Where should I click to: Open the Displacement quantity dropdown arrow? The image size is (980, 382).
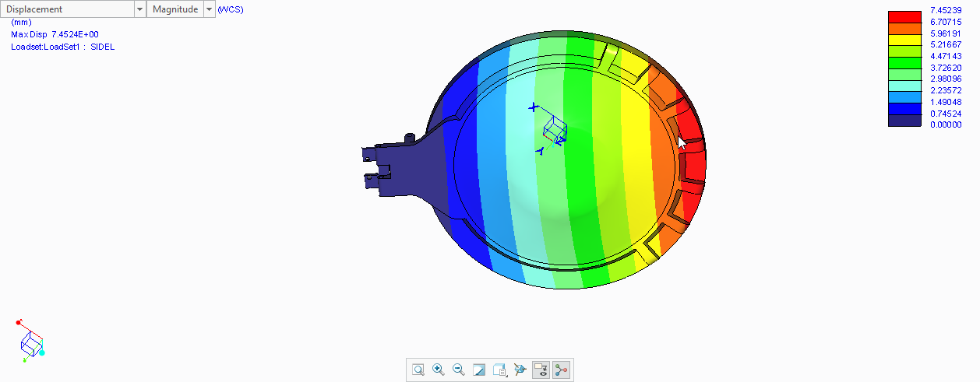[x=140, y=9]
